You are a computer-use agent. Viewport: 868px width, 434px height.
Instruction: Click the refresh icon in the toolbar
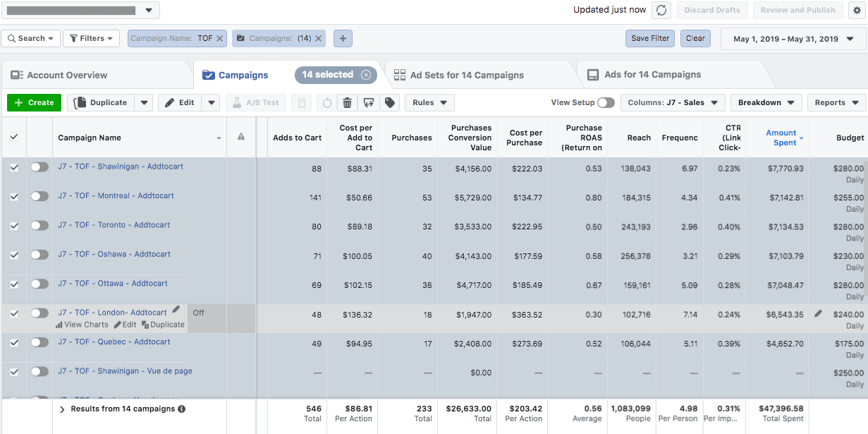(x=326, y=102)
